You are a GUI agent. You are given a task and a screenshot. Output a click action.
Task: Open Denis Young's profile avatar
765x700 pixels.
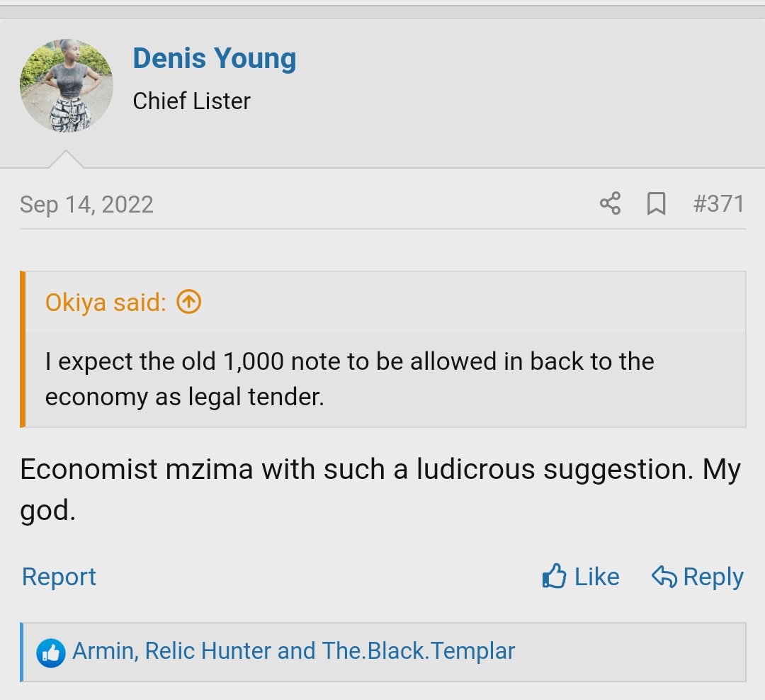coord(67,86)
